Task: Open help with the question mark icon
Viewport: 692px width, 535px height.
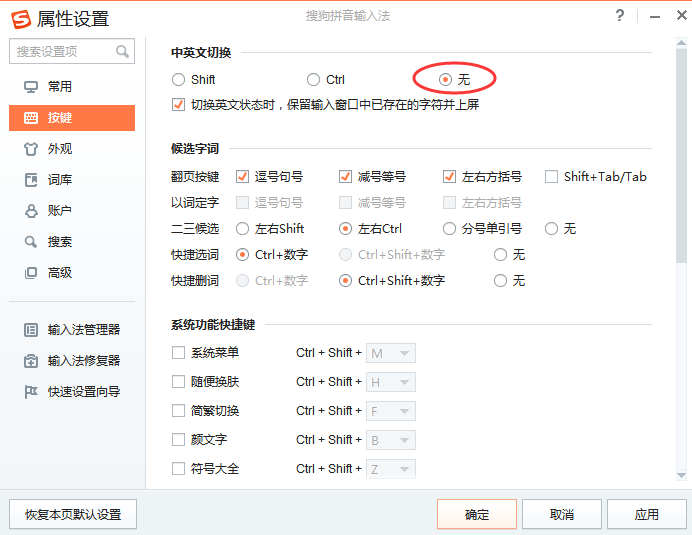Action: pos(620,16)
